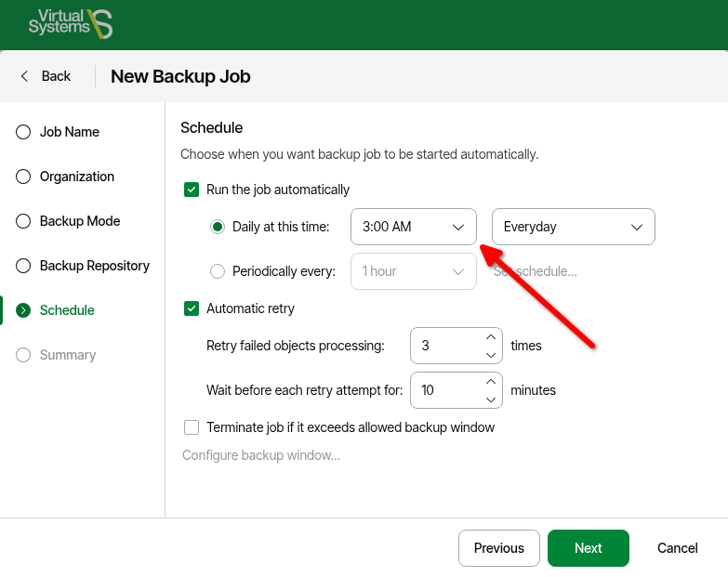Decrease retry wait minutes with down arrow
728x577 pixels.
(491, 399)
